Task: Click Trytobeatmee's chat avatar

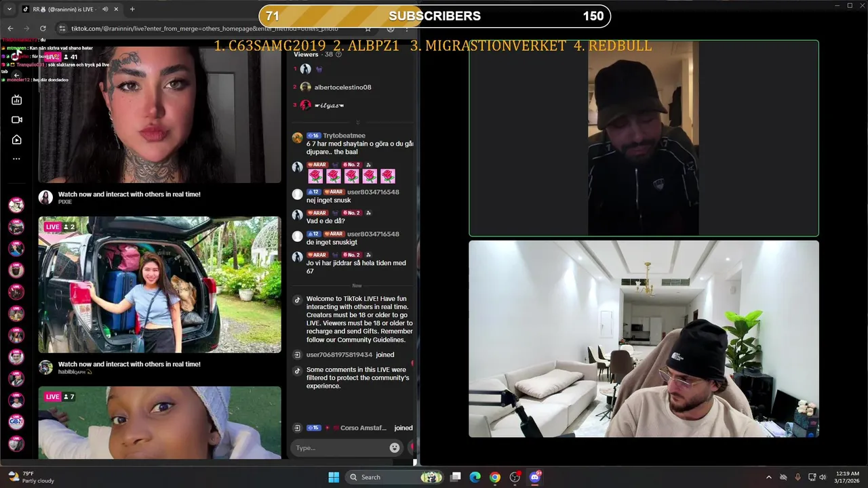Action: [x=297, y=138]
